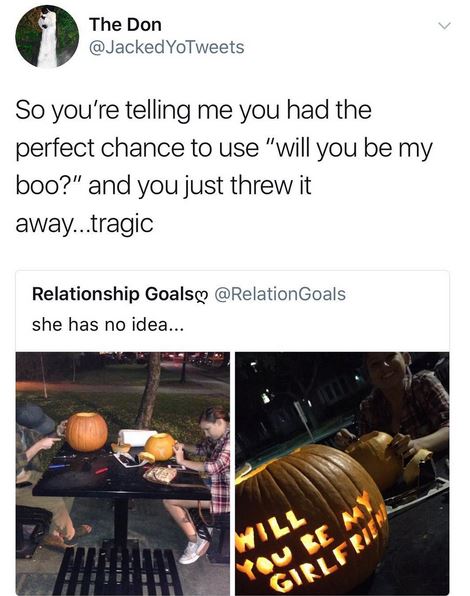470x596 pixels.
Task: Click the uncarved pumpkin in left photo
Action: tap(86, 432)
